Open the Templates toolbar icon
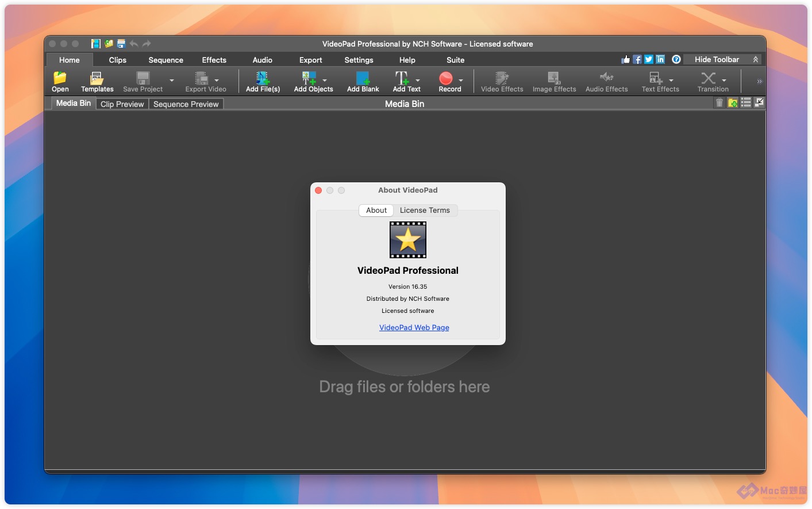The height and width of the screenshot is (509, 812). point(97,78)
